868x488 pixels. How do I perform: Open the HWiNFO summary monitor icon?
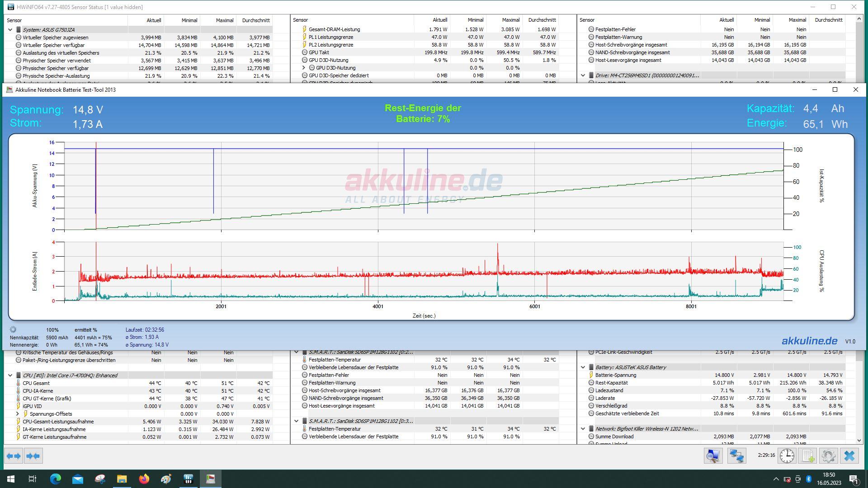tap(713, 456)
